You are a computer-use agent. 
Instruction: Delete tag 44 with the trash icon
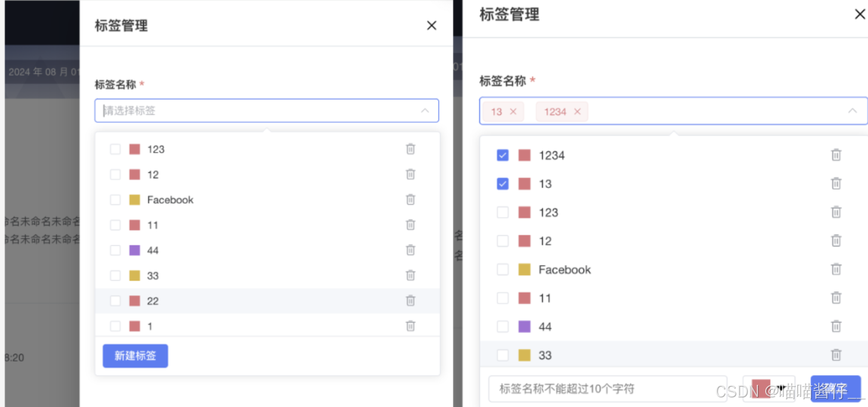(x=411, y=250)
